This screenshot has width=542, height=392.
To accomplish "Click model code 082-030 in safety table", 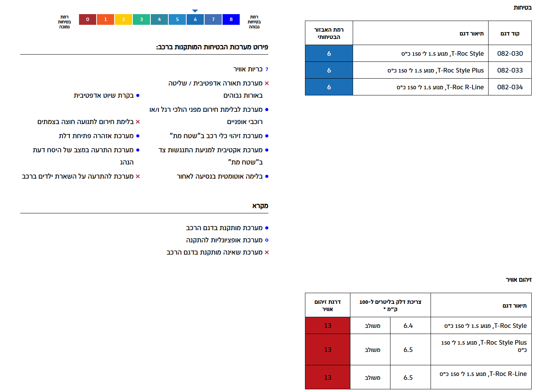I will (x=510, y=53).
